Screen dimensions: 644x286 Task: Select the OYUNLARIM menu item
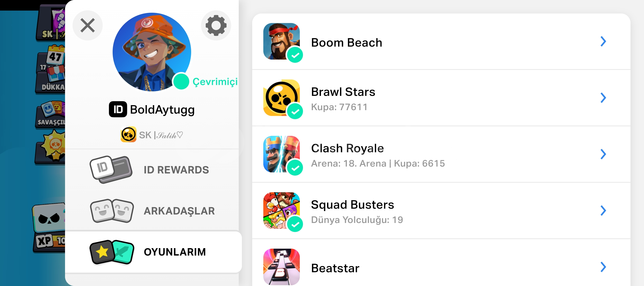point(153,252)
